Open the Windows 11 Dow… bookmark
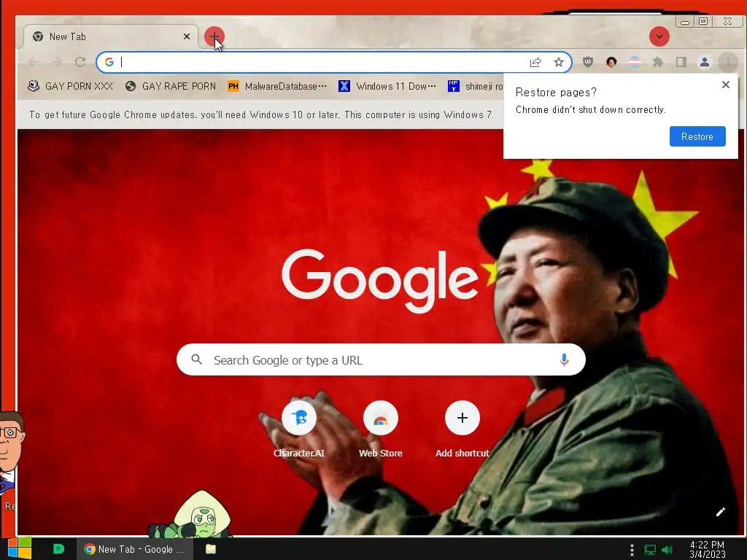 [x=387, y=86]
